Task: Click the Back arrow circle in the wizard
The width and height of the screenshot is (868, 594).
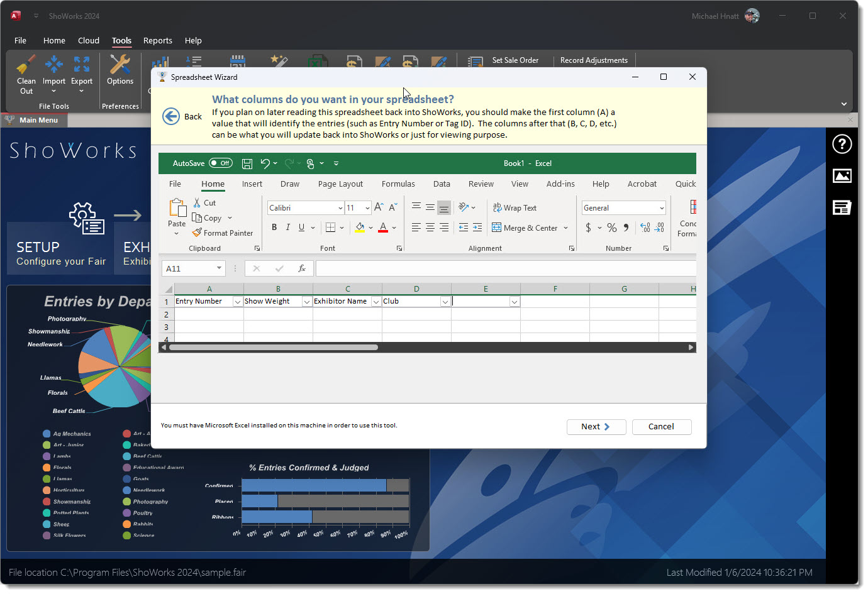Action: tap(171, 116)
